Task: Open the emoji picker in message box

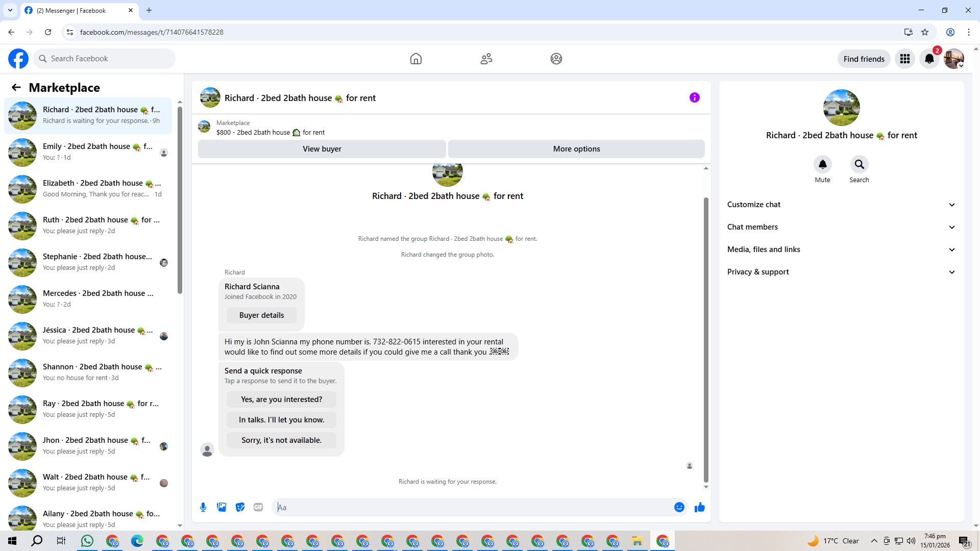Action: coord(679,507)
